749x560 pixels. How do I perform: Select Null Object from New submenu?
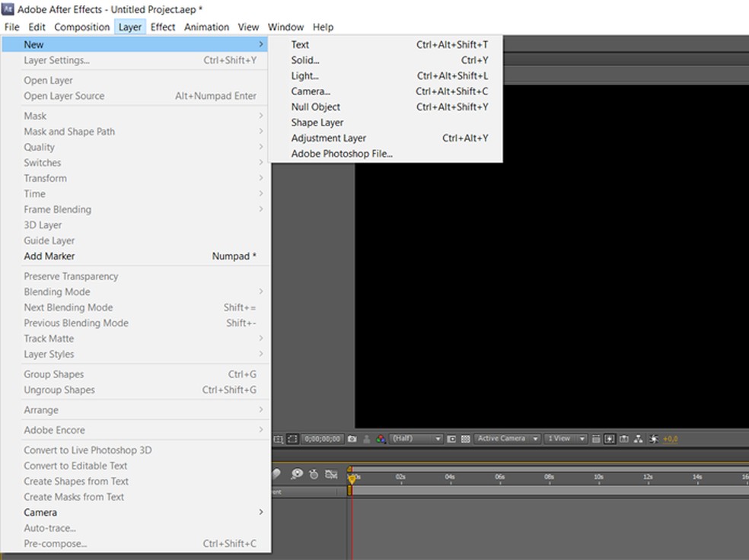315,107
